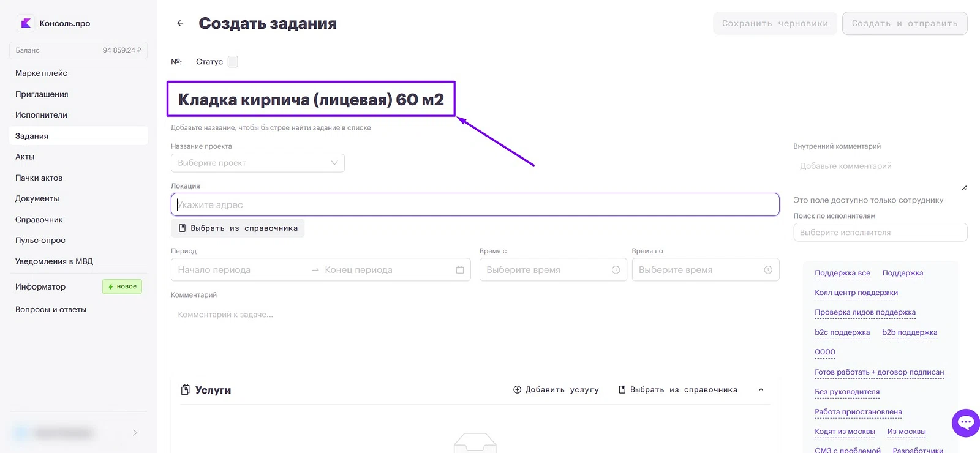Click Выбрать из справочника under Локация
The image size is (980, 453).
(238, 228)
